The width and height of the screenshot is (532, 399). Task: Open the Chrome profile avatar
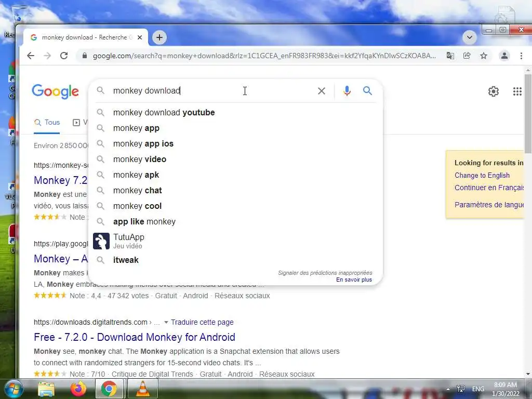(504, 56)
